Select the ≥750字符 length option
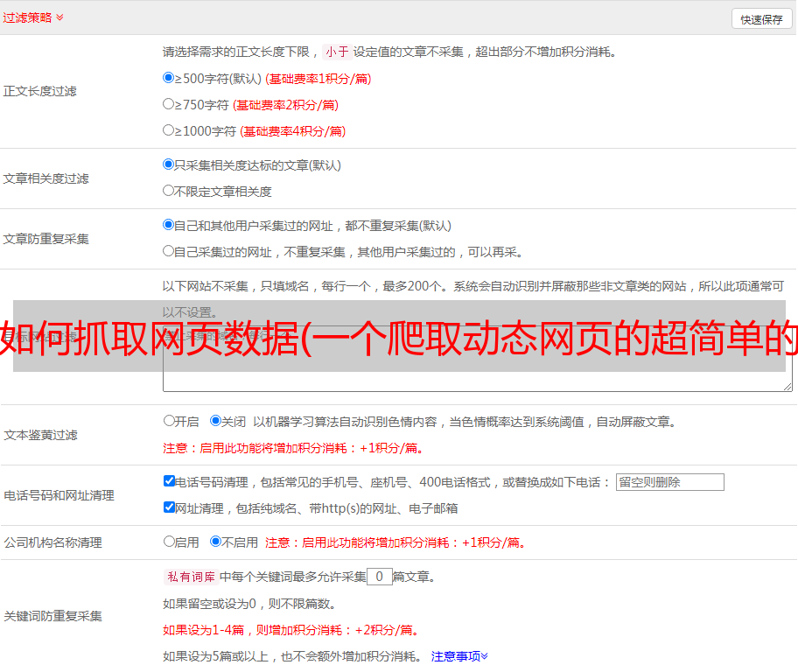 pos(169,104)
